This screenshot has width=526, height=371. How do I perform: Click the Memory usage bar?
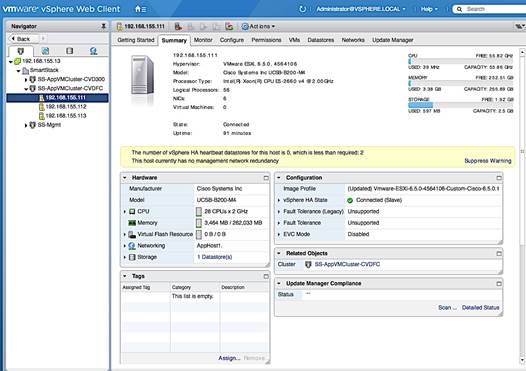(x=460, y=83)
